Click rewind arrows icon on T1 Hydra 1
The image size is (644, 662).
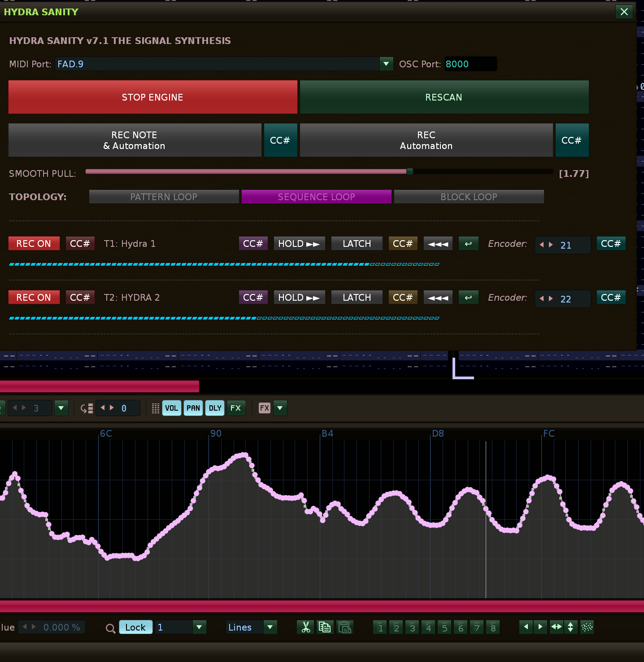point(438,244)
